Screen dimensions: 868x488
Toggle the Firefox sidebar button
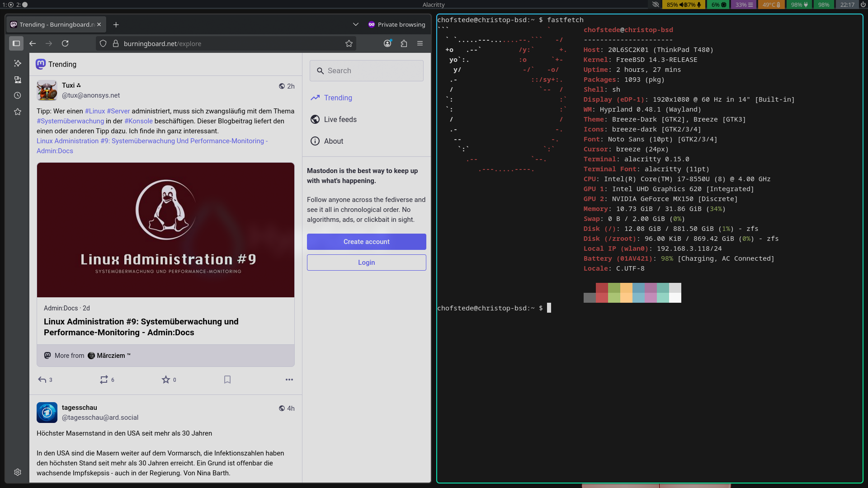click(x=16, y=43)
